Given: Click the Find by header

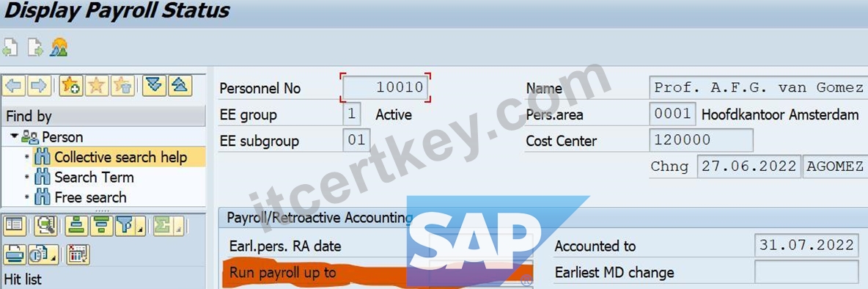Looking at the screenshot, I should (x=103, y=117).
